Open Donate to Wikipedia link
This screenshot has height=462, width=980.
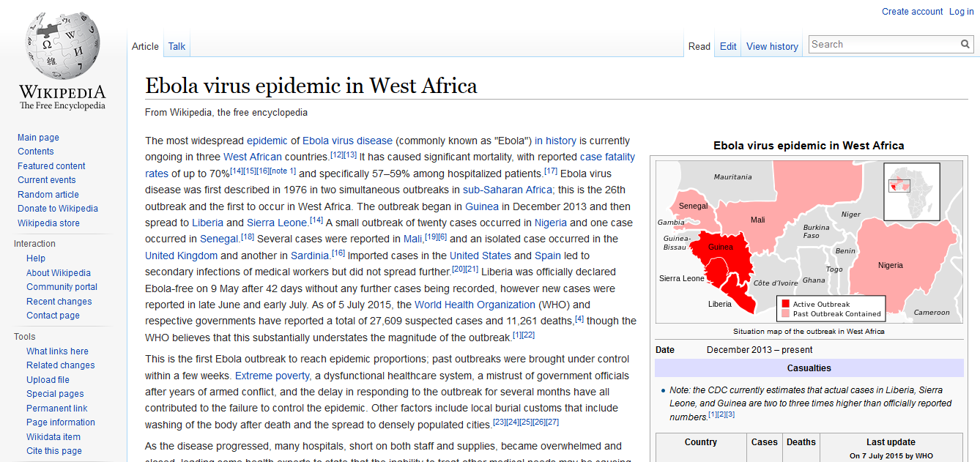pos(58,209)
